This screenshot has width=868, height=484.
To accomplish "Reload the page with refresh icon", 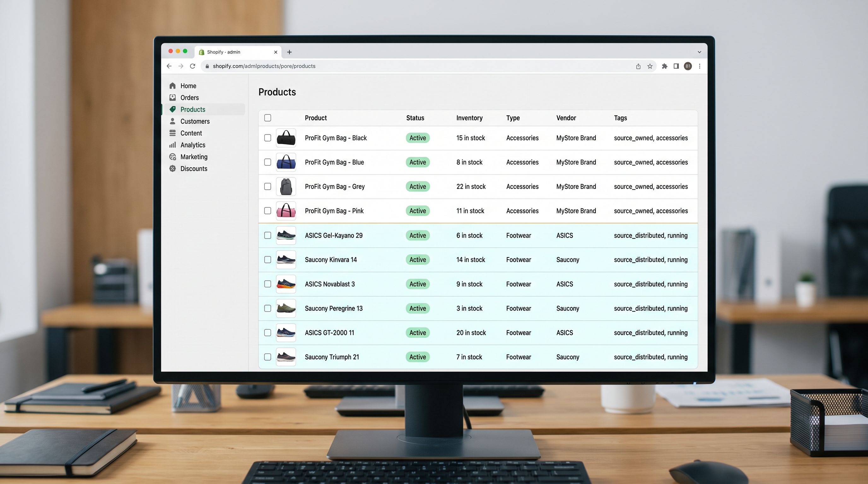I will click(193, 66).
